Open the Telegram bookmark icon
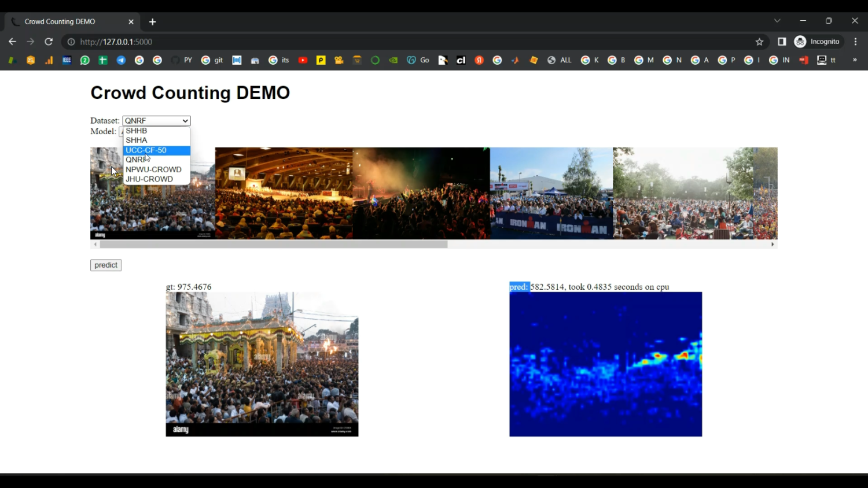 (121, 60)
